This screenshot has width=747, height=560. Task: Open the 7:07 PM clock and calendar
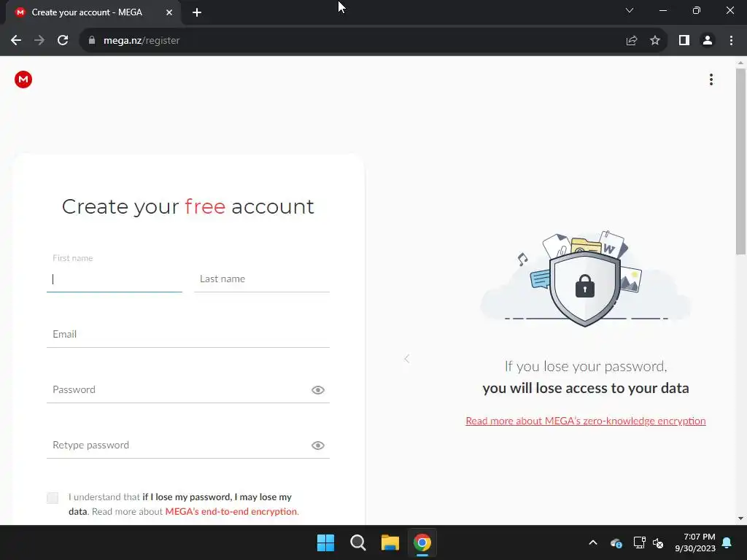(695, 542)
